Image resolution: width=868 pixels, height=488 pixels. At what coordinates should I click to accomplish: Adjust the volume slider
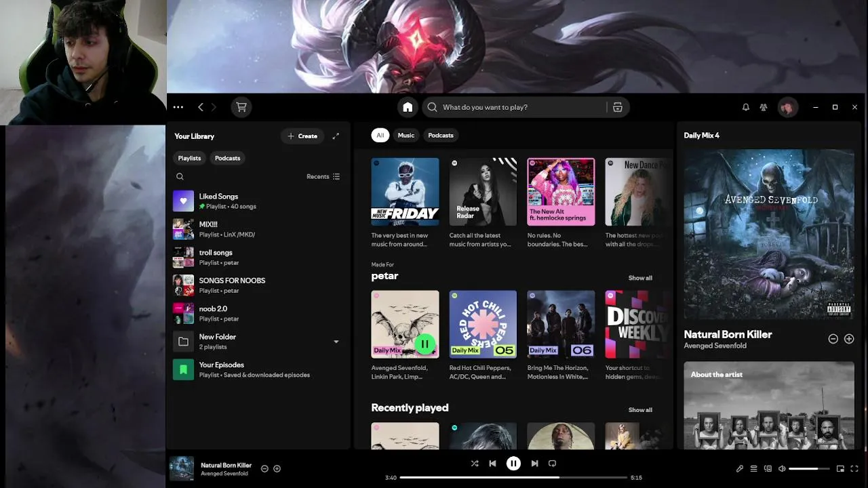[x=809, y=468]
